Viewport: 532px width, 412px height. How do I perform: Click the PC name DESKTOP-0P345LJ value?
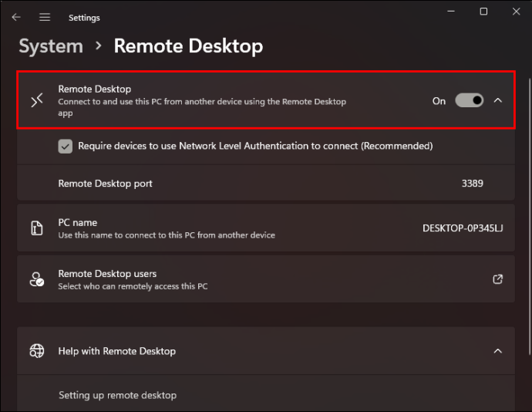tap(463, 228)
